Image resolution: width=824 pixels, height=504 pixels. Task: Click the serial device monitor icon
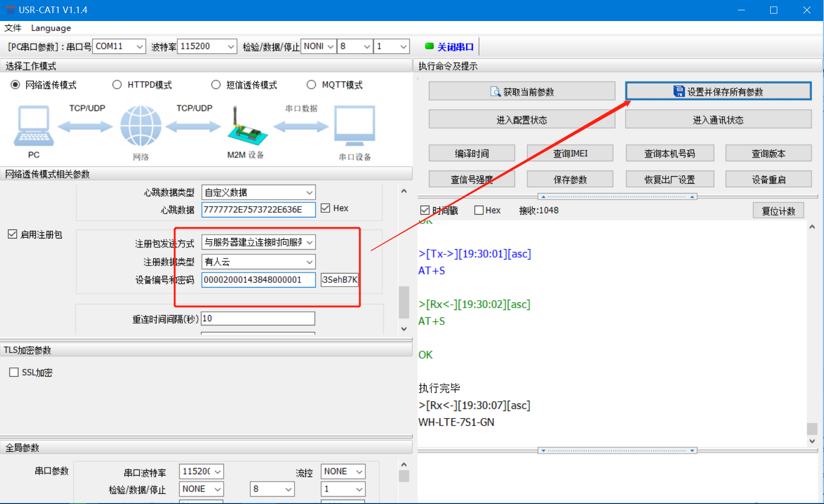tap(354, 125)
